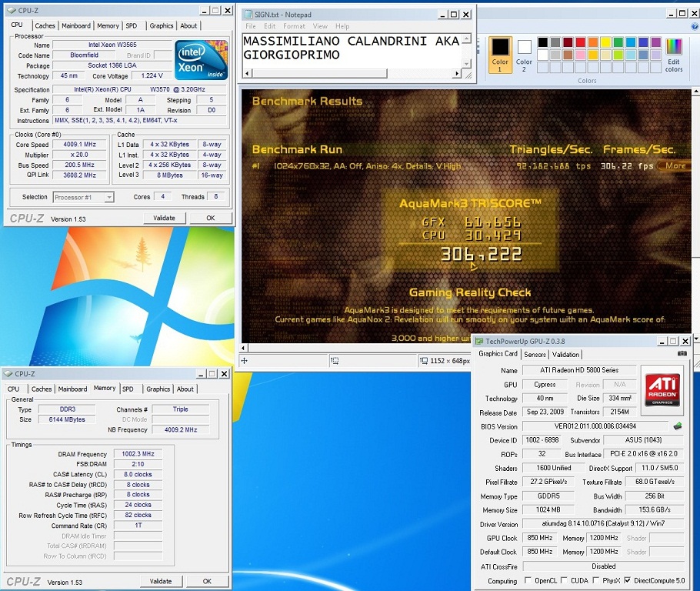Click OK in the top CPU-Z window
This screenshot has width=700, height=591.
coord(211,218)
